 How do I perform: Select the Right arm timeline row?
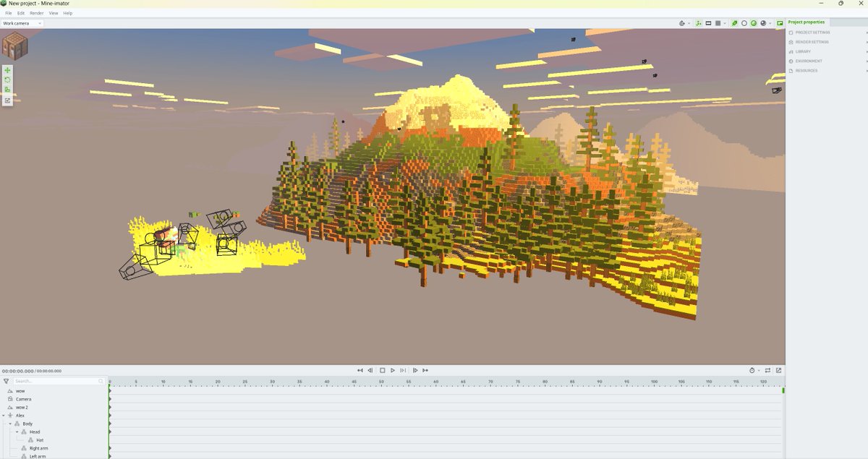pyautogui.click(x=54, y=448)
